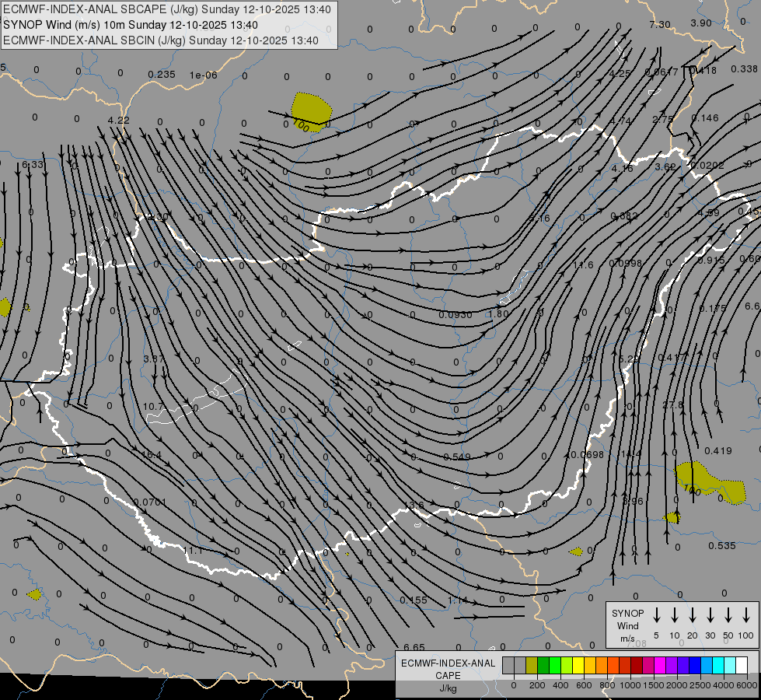The image size is (761, 700).
Task: Click the map value 27.8
Action: (x=672, y=404)
